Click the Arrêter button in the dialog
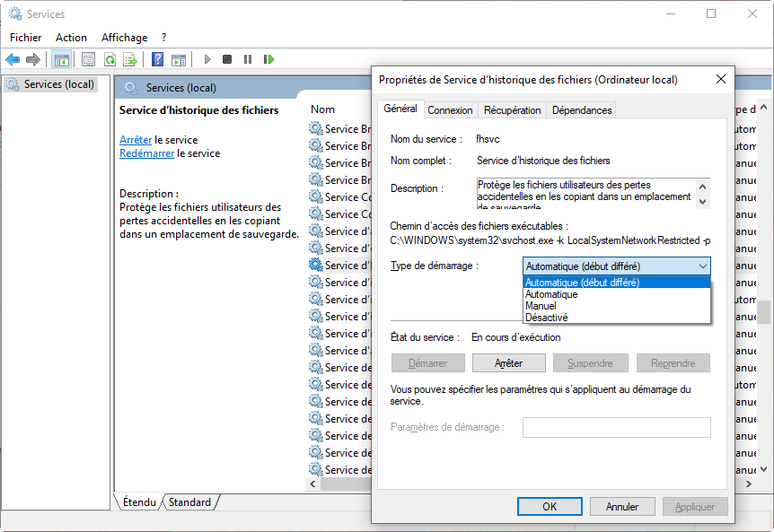Image resolution: width=774 pixels, height=532 pixels. 509,363
